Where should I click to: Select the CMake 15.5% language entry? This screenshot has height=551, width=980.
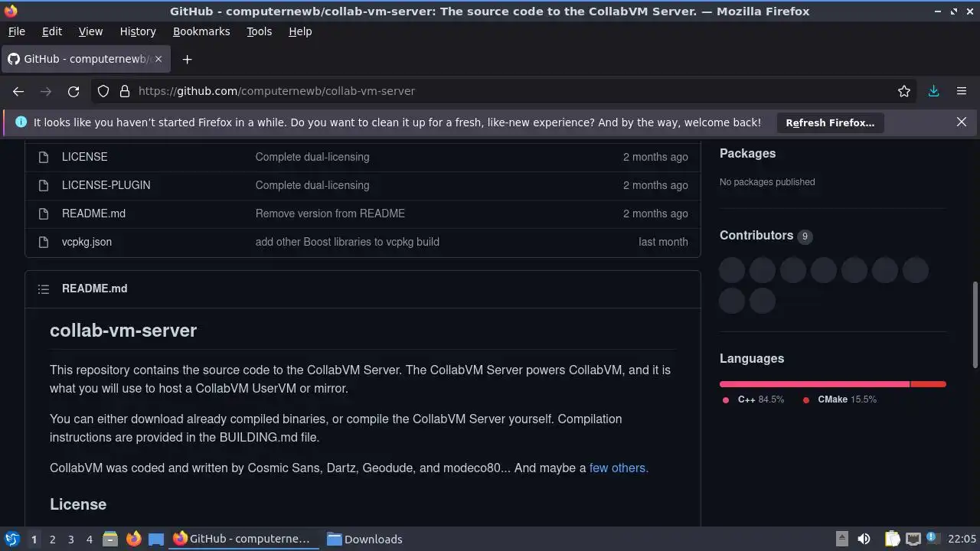839,399
